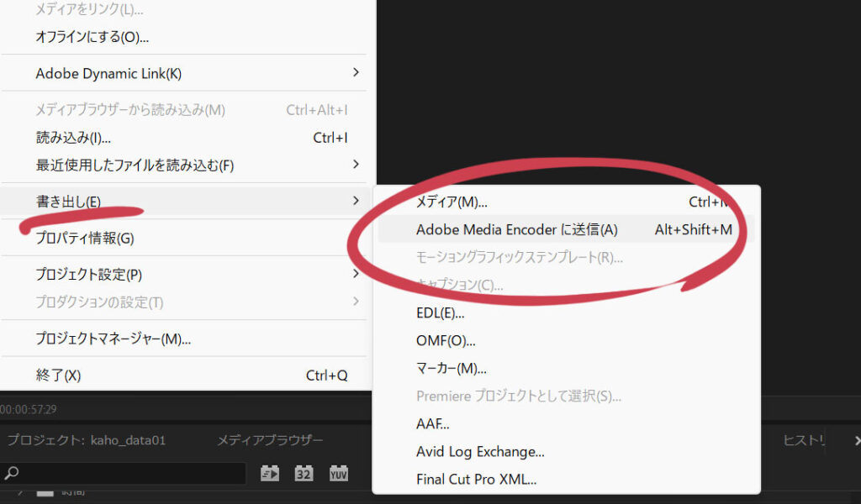This screenshot has height=504, width=861.
Task: Click the YUV effects filter icon
Action: click(x=338, y=474)
